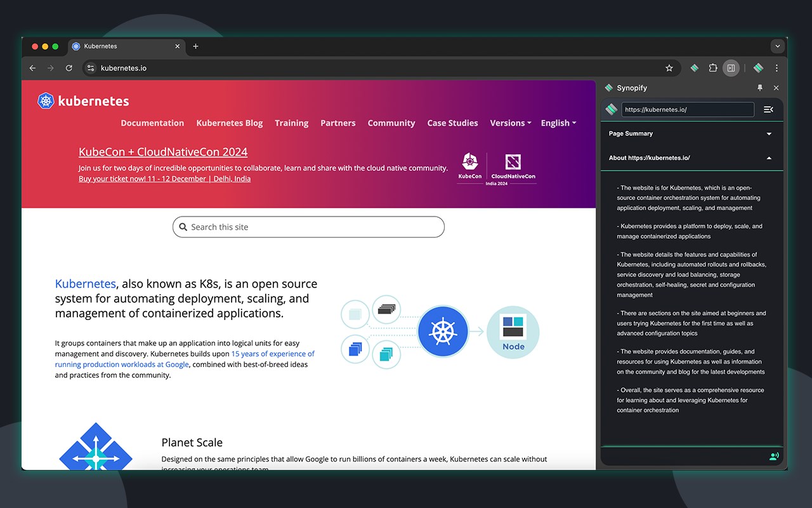Toggle the browser side panel button
812x508 pixels.
click(731, 68)
